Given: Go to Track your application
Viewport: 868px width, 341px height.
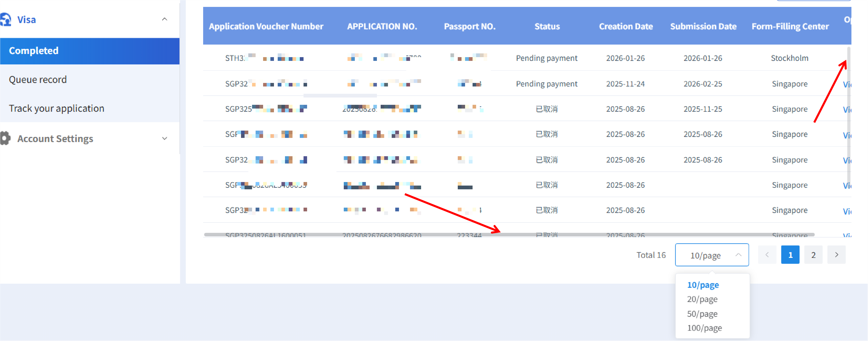Looking at the screenshot, I should click(x=57, y=108).
